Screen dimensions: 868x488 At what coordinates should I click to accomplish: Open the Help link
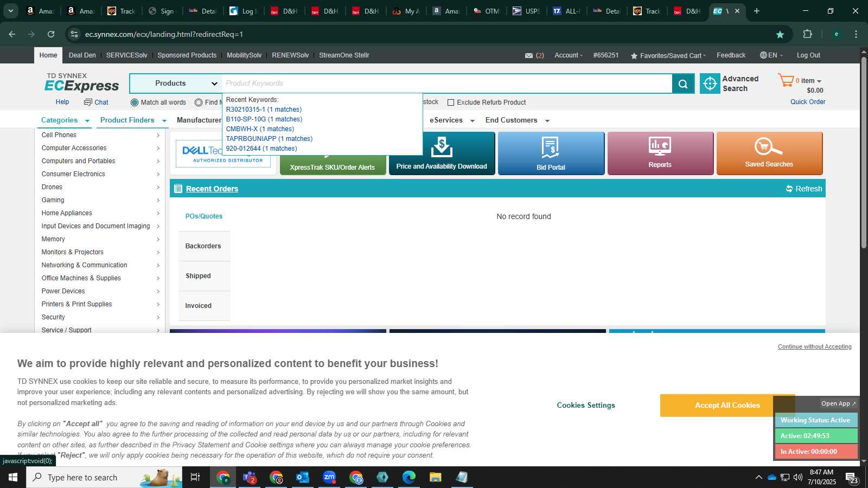(62, 102)
